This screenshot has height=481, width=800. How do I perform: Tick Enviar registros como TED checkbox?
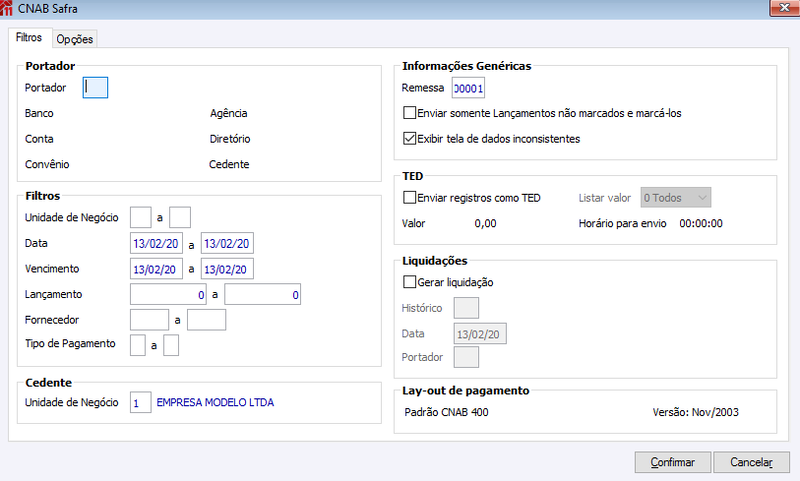coord(410,197)
